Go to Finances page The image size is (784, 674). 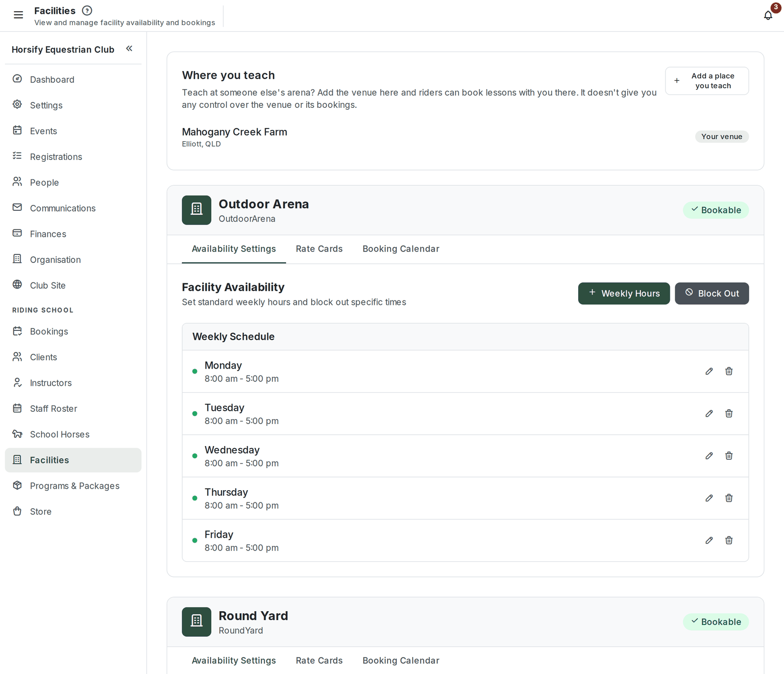pos(73,234)
